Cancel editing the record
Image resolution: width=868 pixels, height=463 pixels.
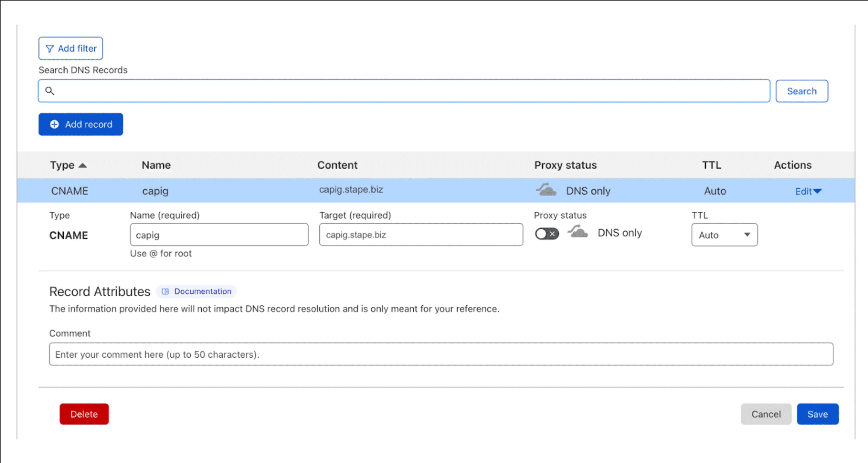click(766, 414)
